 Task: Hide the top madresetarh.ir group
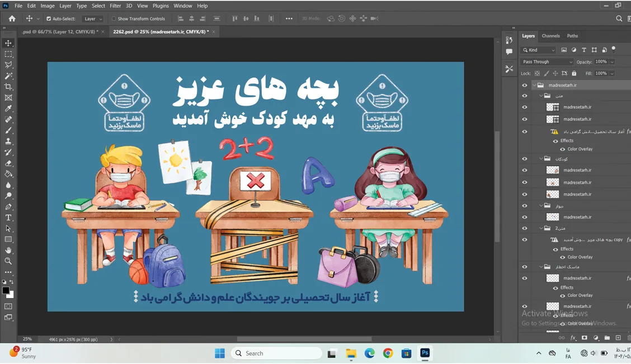(x=524, y=85)
